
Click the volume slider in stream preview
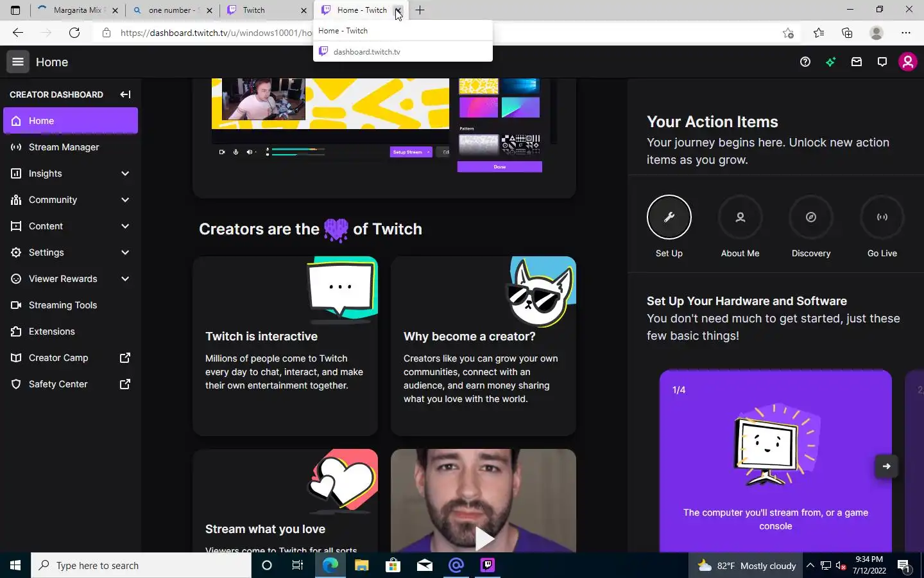coord(298,152)
